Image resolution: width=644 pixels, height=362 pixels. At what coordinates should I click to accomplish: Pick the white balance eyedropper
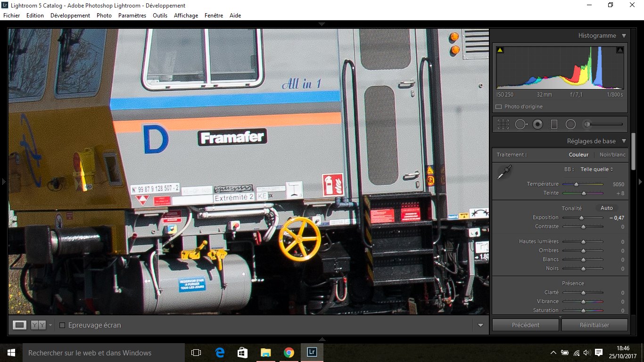504,173
